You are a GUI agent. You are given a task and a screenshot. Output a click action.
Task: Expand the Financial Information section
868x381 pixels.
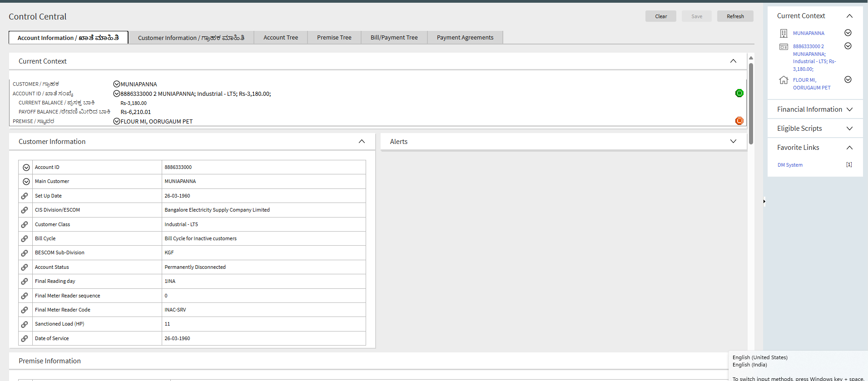point(849,109)
